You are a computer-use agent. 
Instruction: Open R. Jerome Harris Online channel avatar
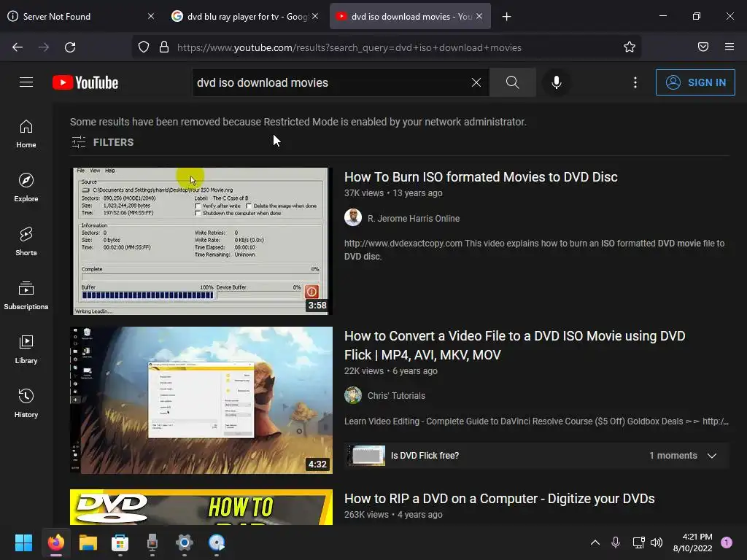click(x=353, y=217)
